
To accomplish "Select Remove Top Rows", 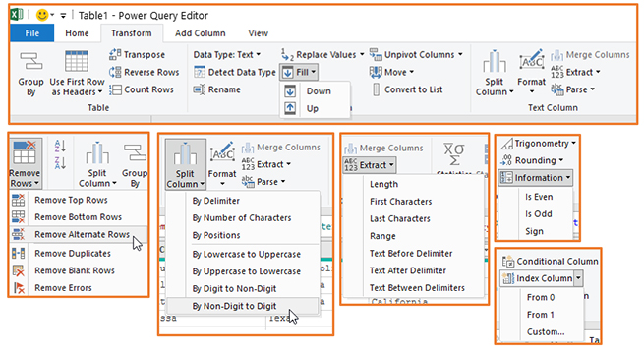I will [78, 200].
